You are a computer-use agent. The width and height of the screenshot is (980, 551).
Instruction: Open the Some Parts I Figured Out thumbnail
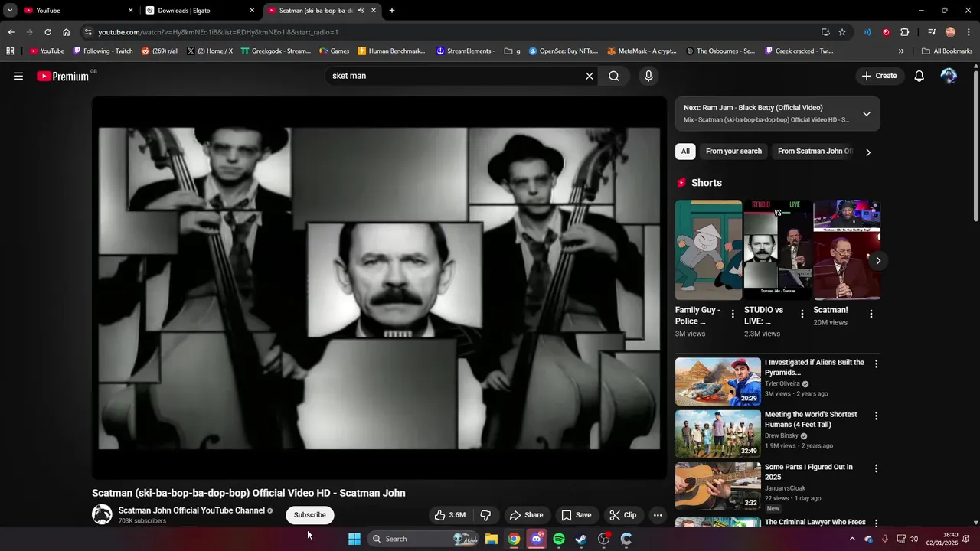(718, 486)
